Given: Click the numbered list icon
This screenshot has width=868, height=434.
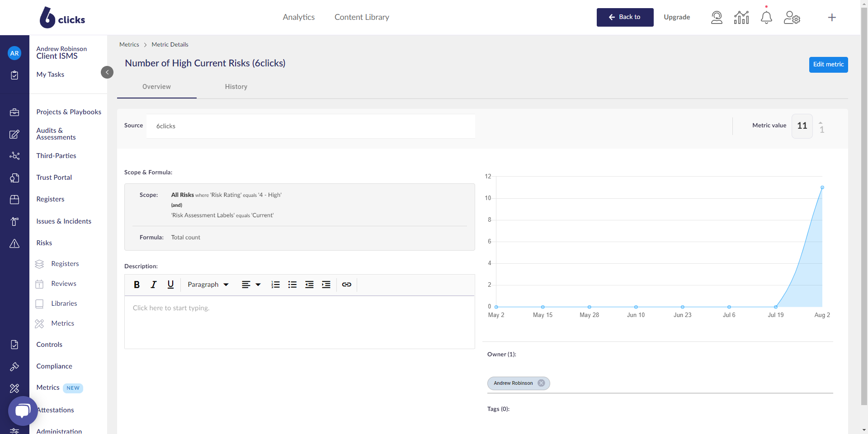Looking at the screenshot, I should tap(275, 285).
